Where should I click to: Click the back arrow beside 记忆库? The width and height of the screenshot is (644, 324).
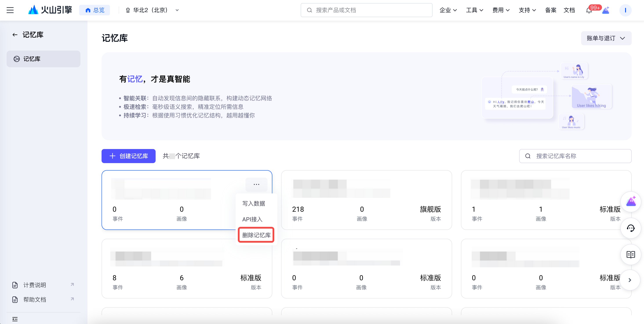click(15, 35)
